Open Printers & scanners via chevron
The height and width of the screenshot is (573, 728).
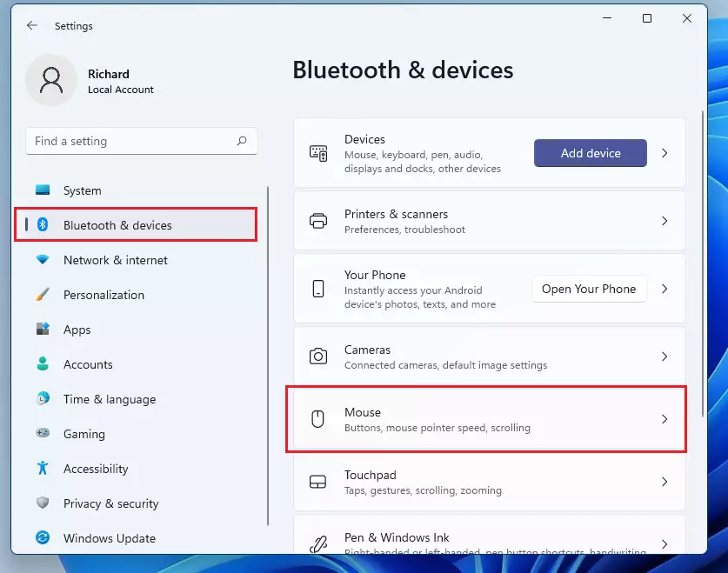pyautogui.click(x=665, y=221)
